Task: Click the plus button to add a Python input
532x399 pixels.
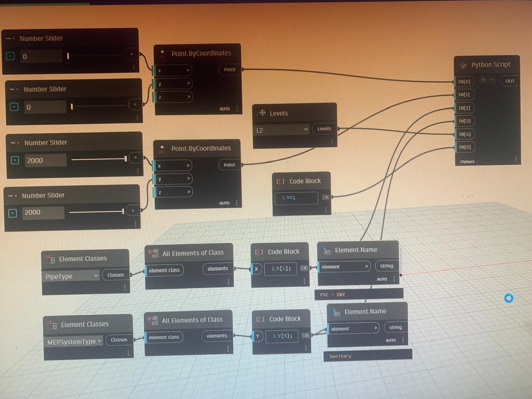Action: pyautogui.click(x=483, y=79)
